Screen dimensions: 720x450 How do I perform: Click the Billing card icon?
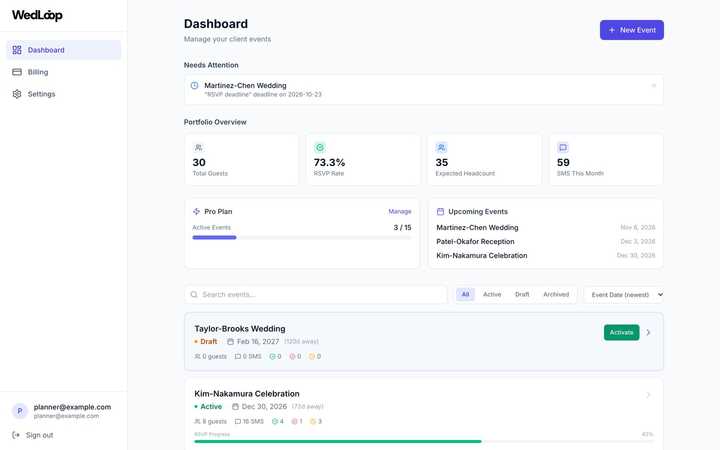[x=17, y=72]
